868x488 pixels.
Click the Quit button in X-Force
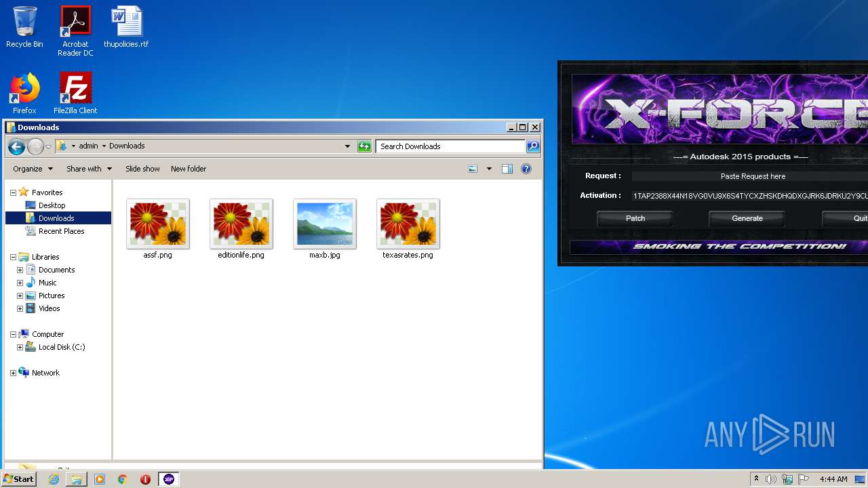[x=846, y=218]
